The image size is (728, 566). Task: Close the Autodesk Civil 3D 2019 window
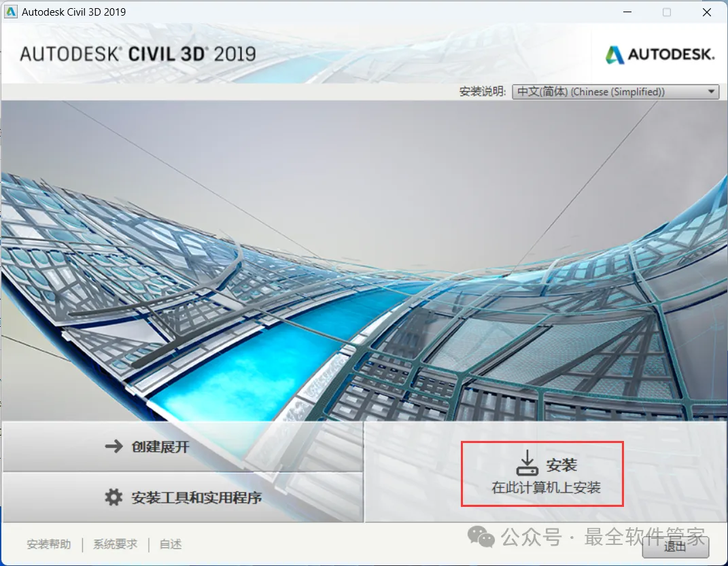coord(707,12)
